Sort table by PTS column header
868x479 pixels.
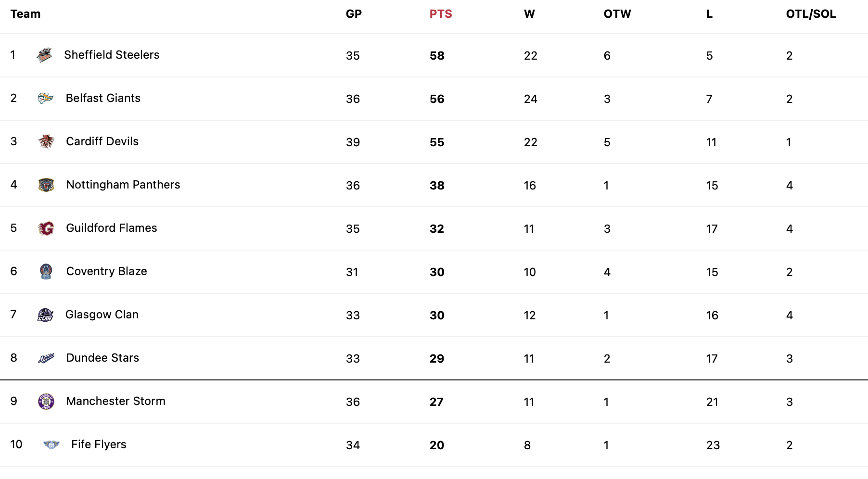(x=441, y=14)
